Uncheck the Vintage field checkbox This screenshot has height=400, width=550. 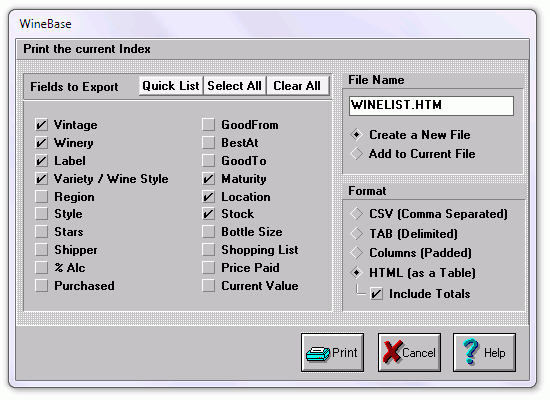click(41, 125)
